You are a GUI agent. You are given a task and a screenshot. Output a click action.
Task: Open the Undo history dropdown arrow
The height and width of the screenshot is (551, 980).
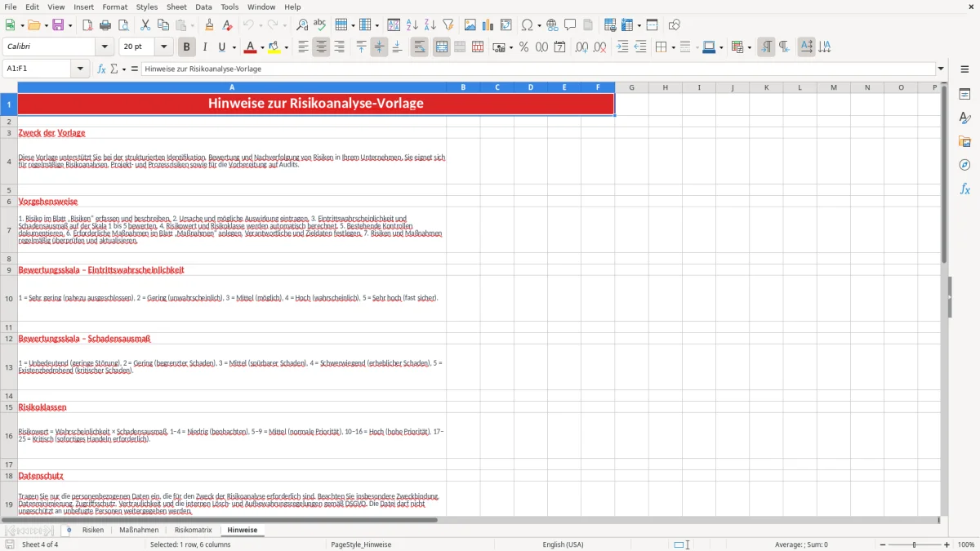click(x=261, y=25)
